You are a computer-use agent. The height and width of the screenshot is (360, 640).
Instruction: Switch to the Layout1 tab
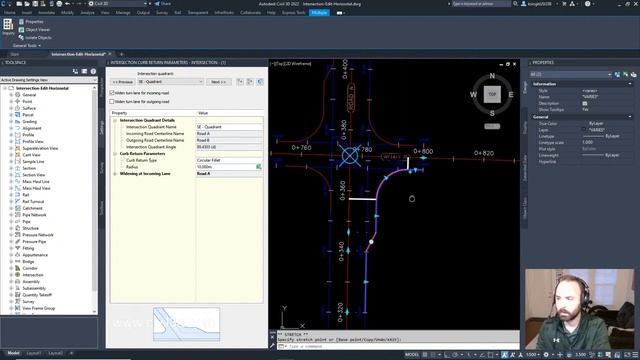pos(34,353)
